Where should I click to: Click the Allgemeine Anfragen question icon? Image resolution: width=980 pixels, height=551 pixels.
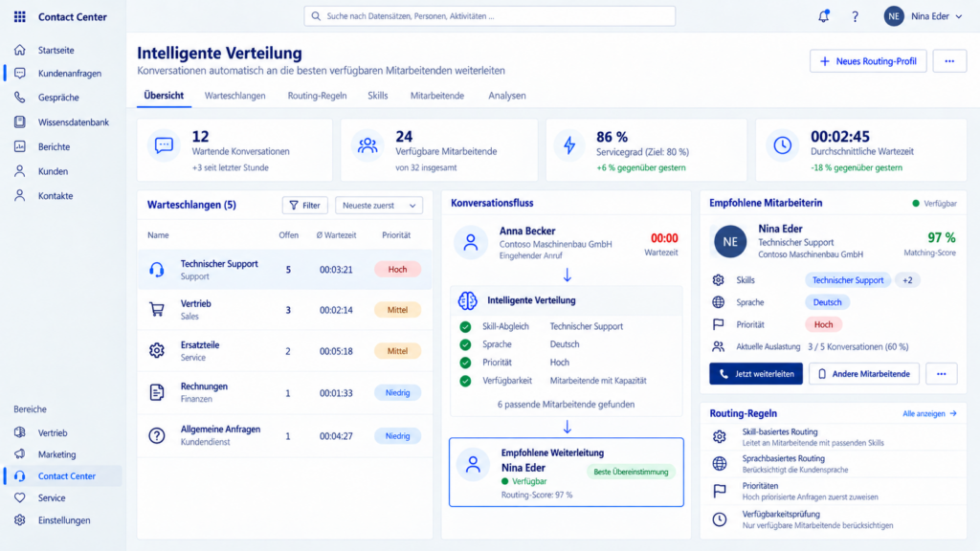click(157, 435)
